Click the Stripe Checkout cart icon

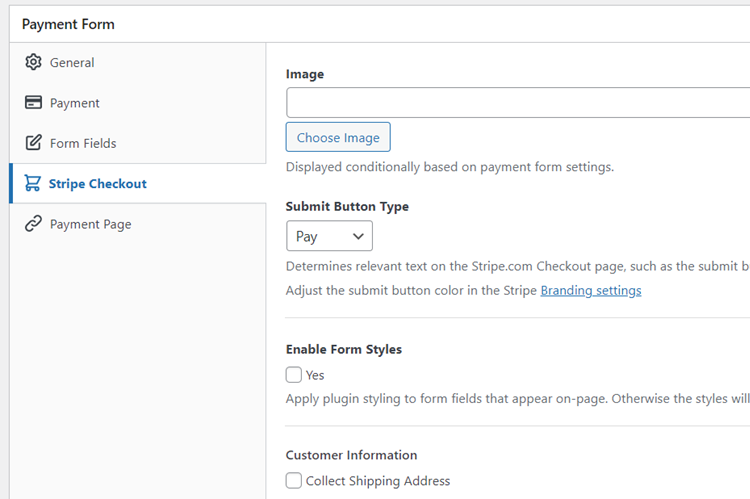(33, 183)
